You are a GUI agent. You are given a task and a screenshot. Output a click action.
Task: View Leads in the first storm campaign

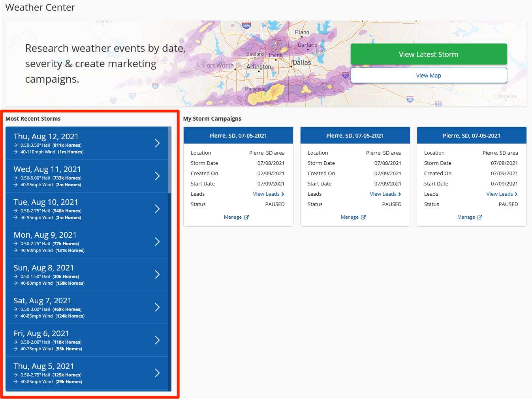(x=268, y=194)
